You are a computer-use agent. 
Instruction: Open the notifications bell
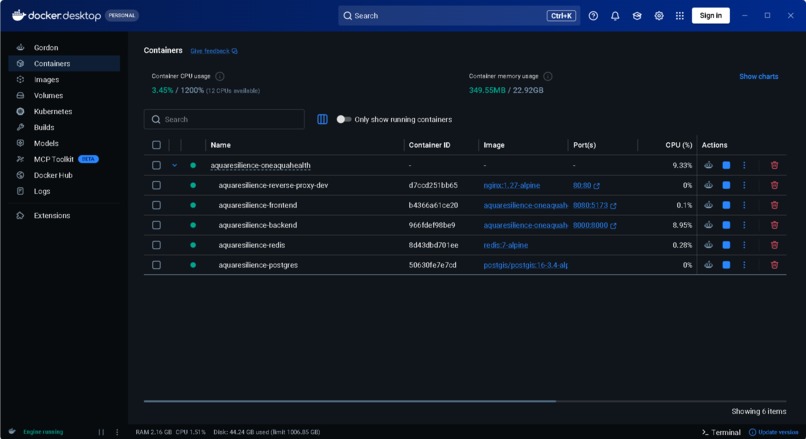tap(615, 16)
